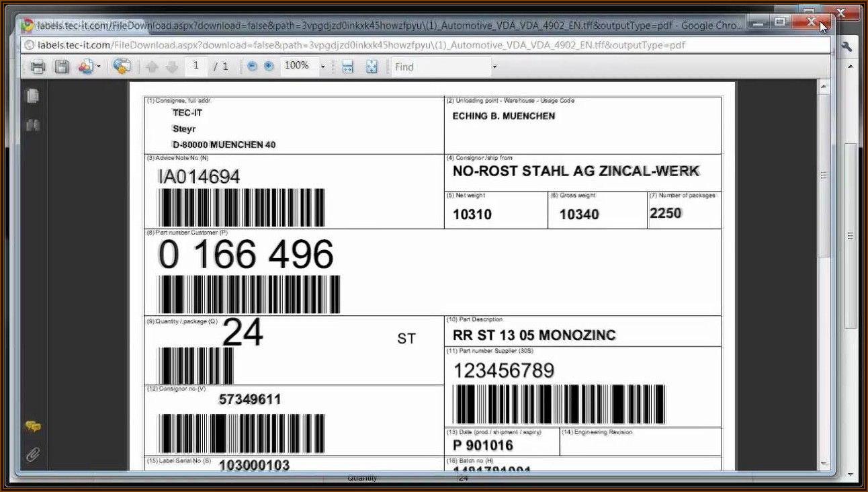Click the page number input box

coord(196,66)
